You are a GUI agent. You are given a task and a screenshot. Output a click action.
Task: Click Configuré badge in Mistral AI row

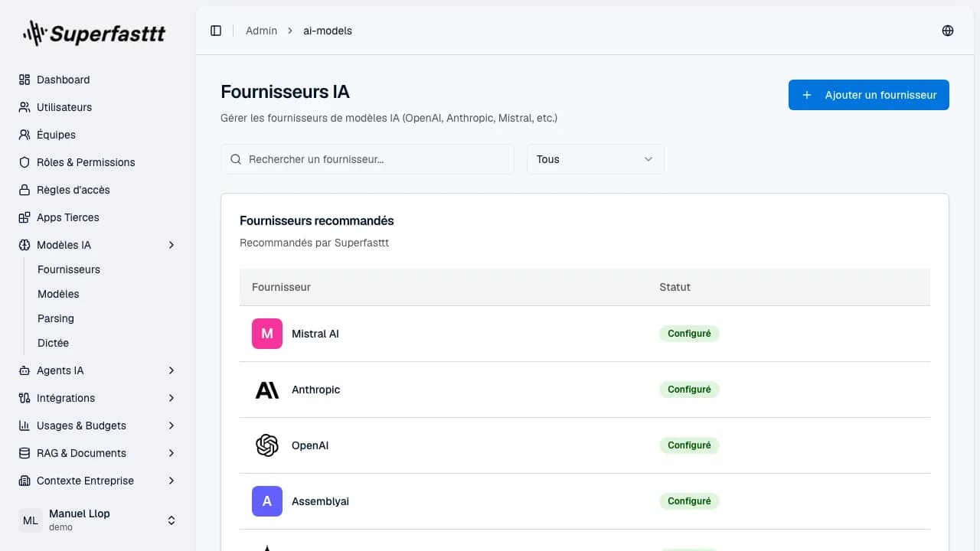[689, 334]
